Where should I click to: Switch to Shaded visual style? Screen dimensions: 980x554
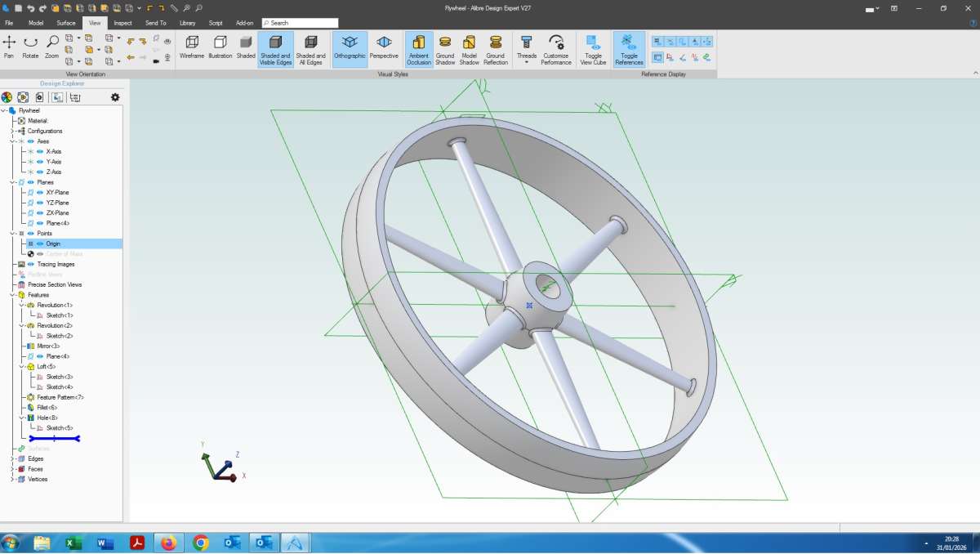246,47
